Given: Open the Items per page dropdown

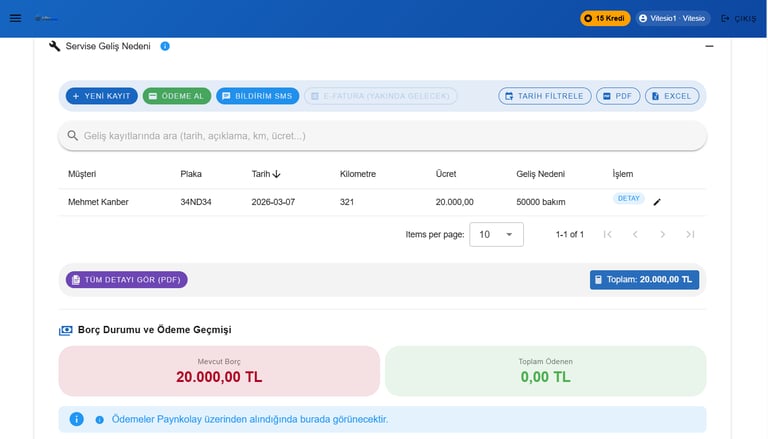Looking at the screenshot, I should (x=496, y=234).
